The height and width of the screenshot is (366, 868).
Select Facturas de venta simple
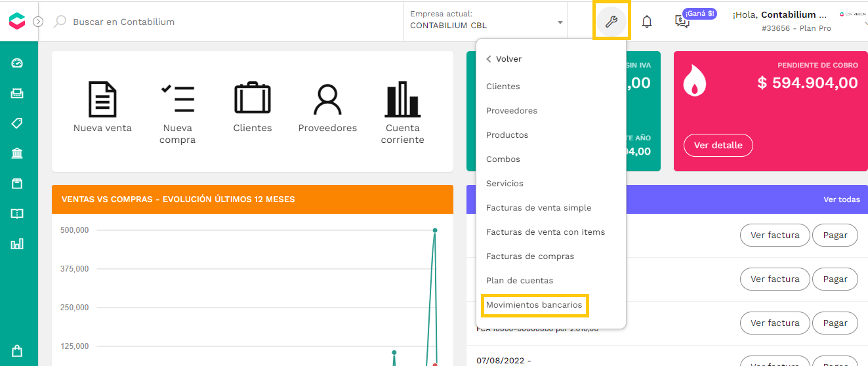coord(539,208)
